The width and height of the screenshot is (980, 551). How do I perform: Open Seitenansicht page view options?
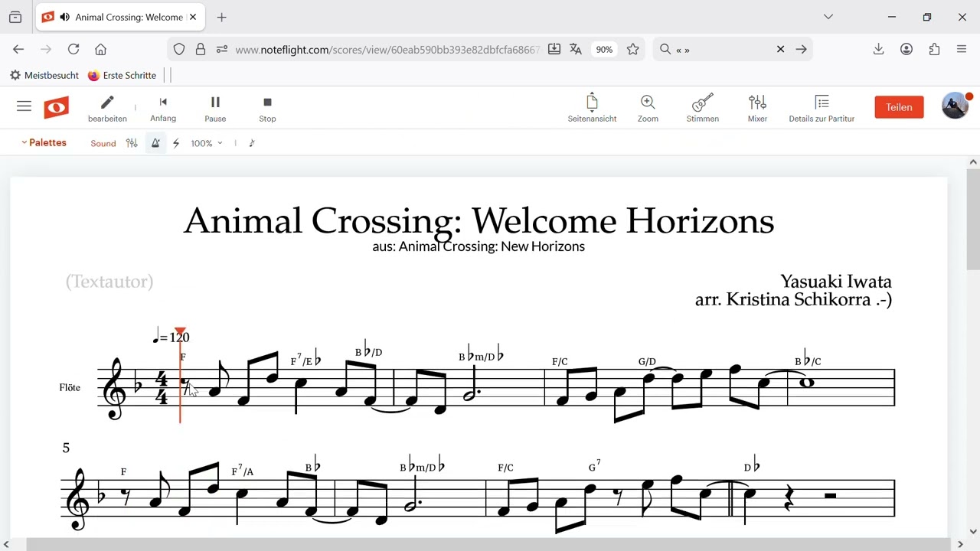coord(592,108)
